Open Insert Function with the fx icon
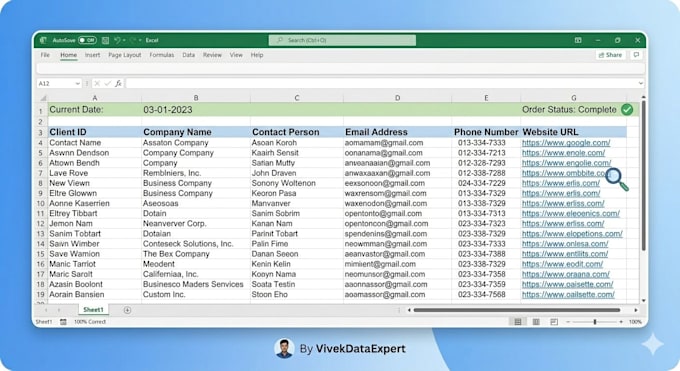Screen dimensions: 680x371 [x=118, y=83]
